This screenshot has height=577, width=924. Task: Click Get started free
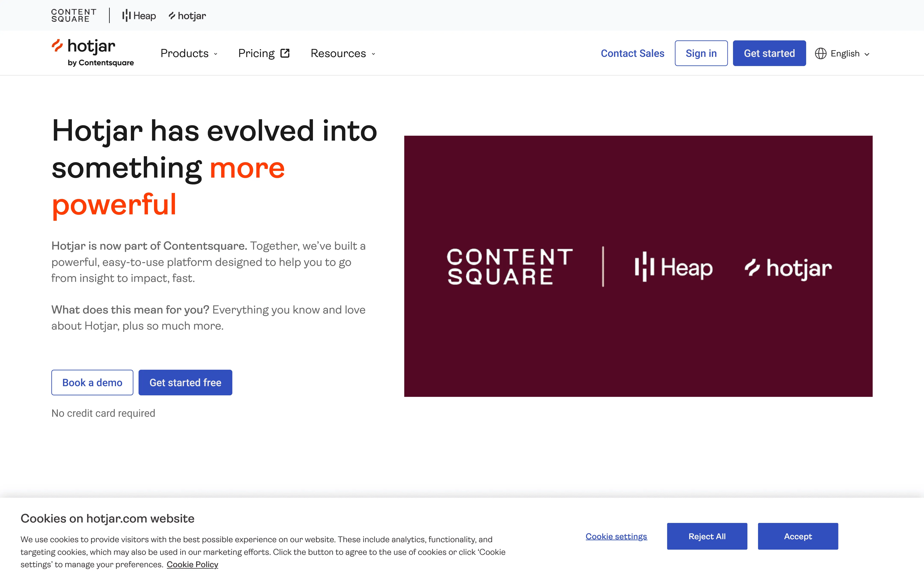coord(185,382)
